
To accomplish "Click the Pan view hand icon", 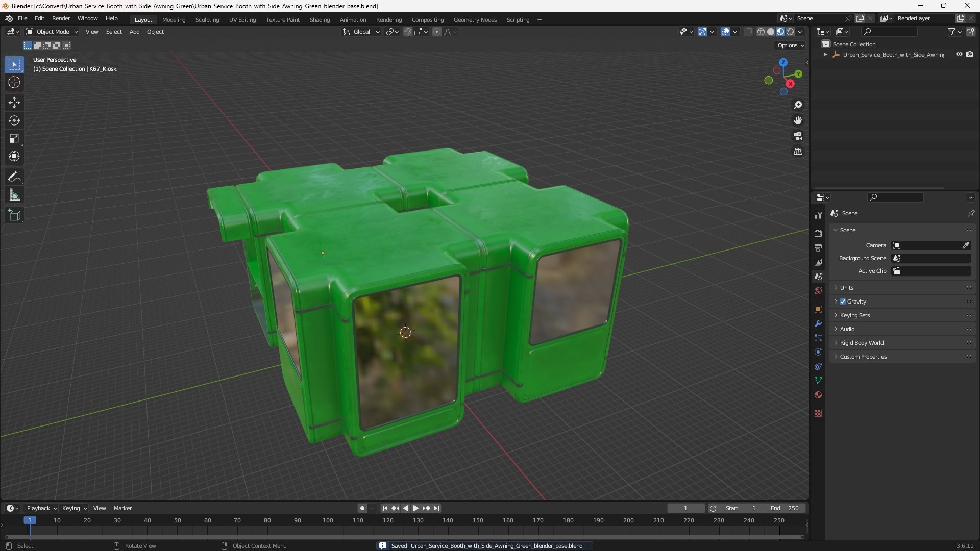I will pyautogui.click(x=798, y=120).
